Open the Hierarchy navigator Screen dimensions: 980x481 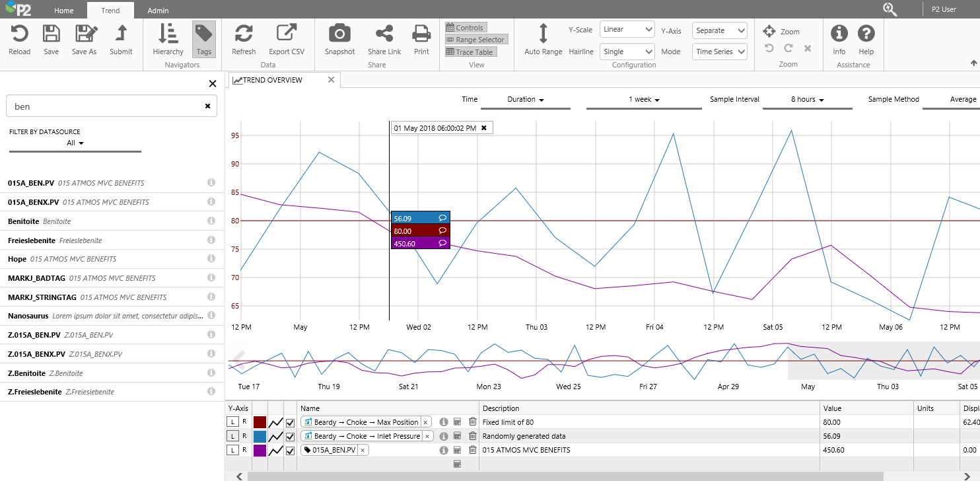168,34
